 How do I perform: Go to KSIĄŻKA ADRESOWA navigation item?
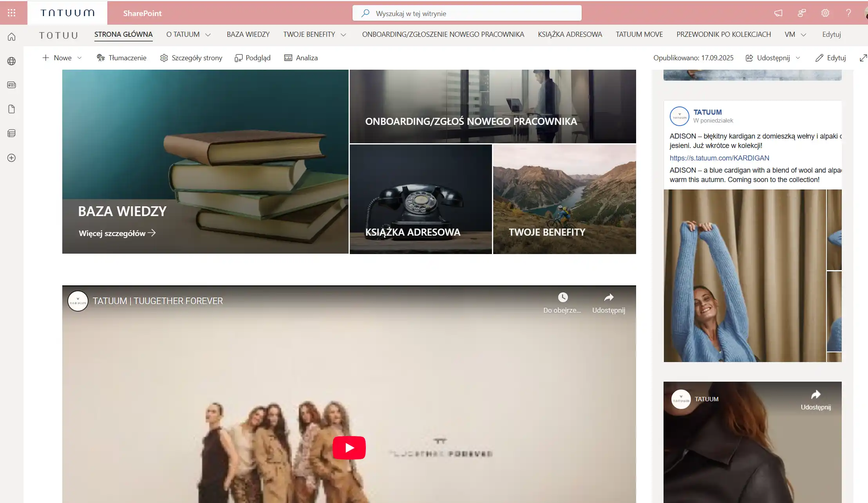(x=570, y=34)
